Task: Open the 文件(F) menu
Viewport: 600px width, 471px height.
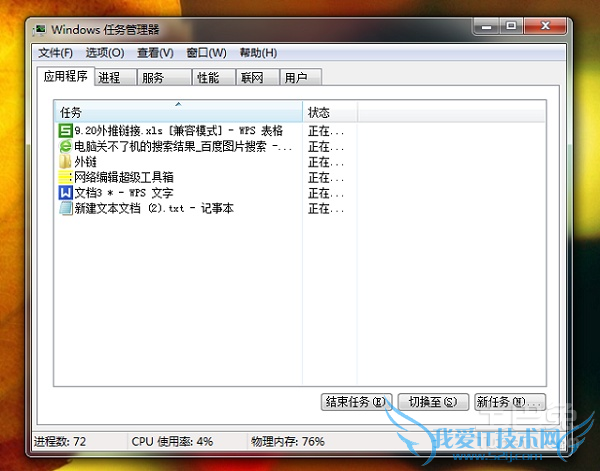Action: 55,53
